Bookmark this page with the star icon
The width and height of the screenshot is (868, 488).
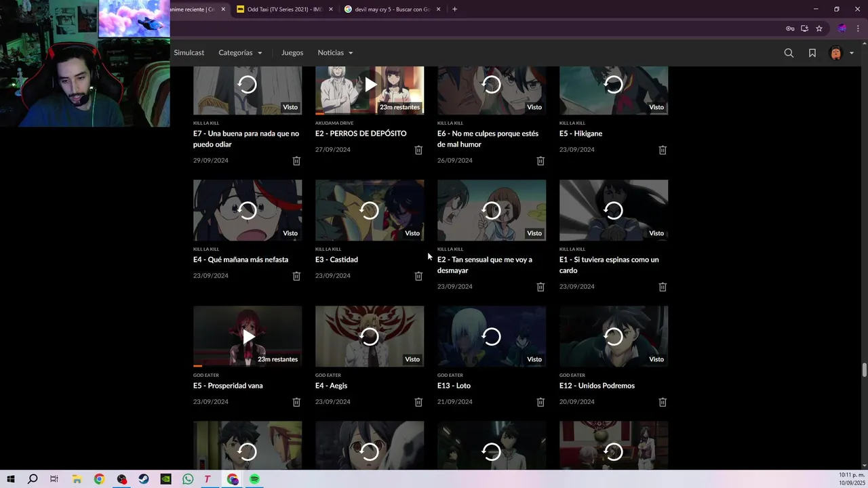[x=819, y=28]
